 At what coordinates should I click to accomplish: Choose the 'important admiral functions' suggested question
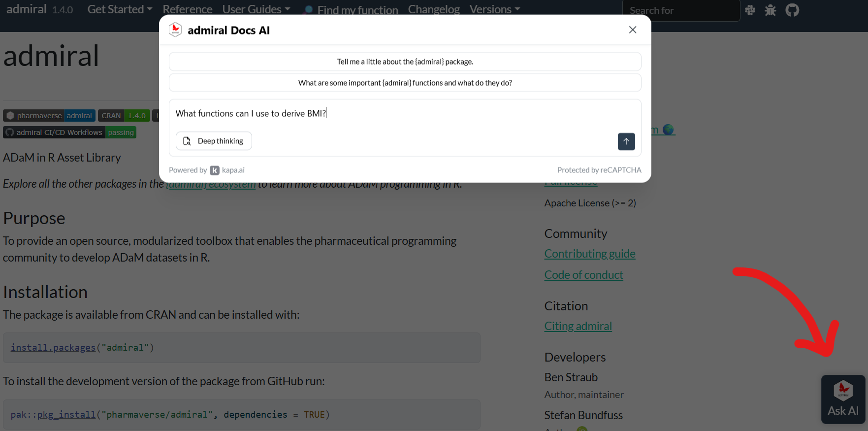[405, 83]
